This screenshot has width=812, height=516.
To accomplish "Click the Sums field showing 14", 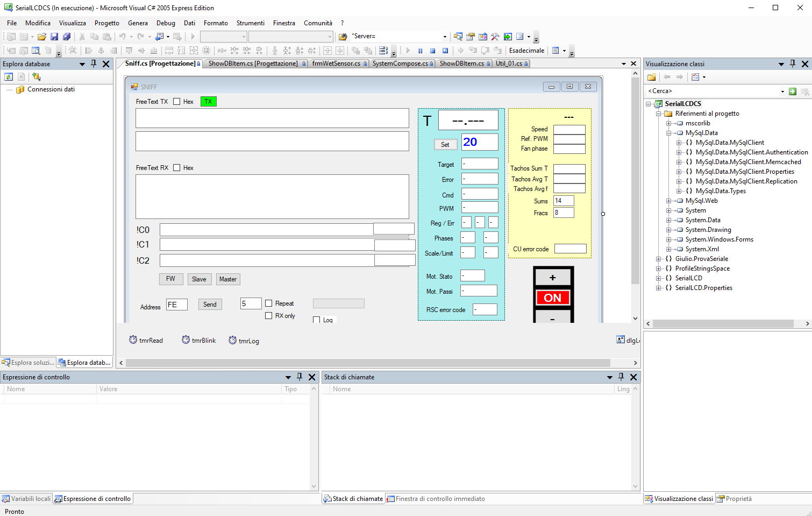I will tap(564, 201).
